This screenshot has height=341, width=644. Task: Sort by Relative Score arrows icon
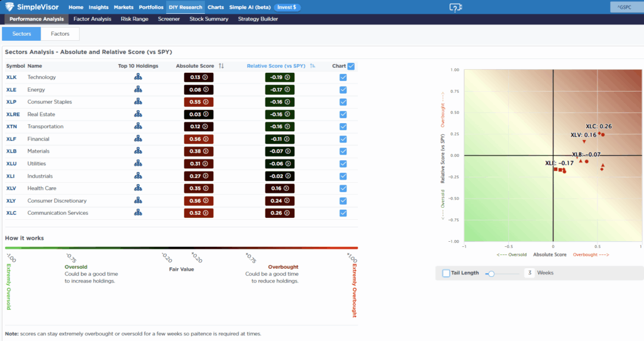click(x=313, y=66)
